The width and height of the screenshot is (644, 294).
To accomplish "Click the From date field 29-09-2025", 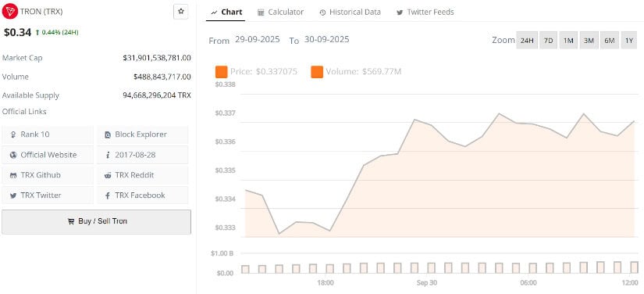I will 257,39.
